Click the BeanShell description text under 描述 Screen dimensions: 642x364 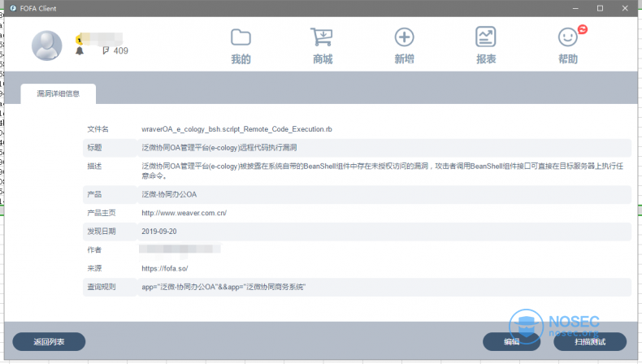tap(383, 171)
